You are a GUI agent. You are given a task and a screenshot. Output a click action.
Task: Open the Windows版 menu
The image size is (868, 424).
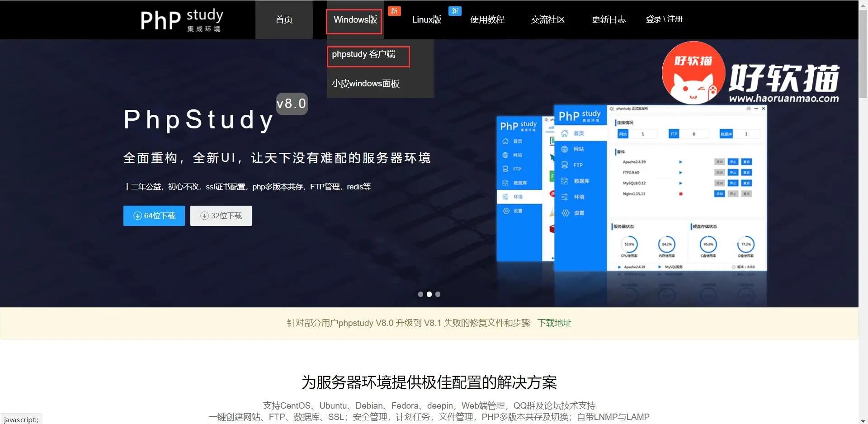[x=355, y=19]
